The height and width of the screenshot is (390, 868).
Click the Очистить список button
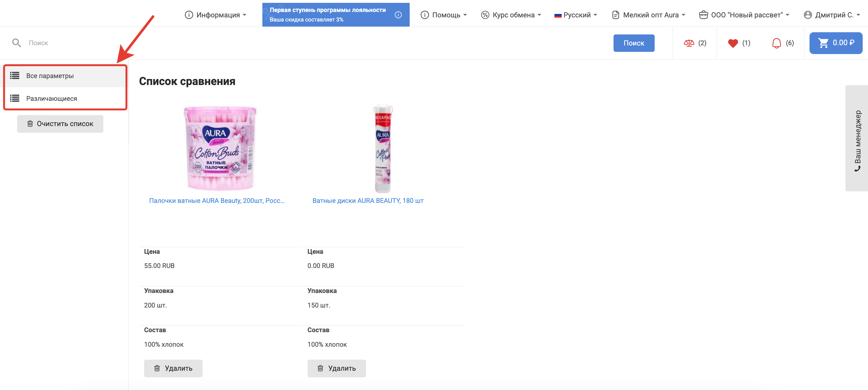click(60, 124)
